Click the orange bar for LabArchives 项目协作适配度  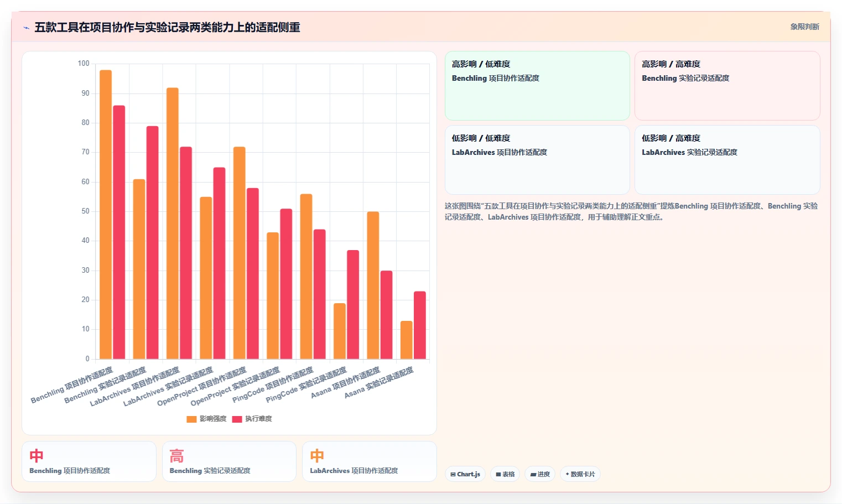pos(173,224)
